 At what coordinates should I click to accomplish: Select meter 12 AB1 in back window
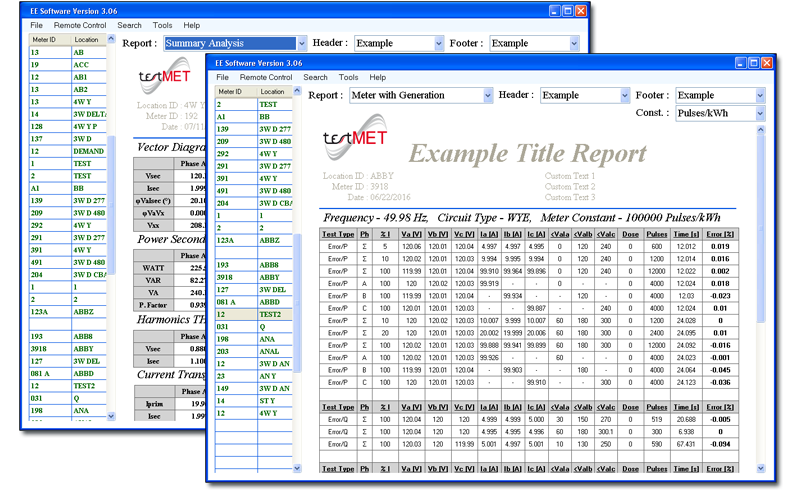(68, 77)
